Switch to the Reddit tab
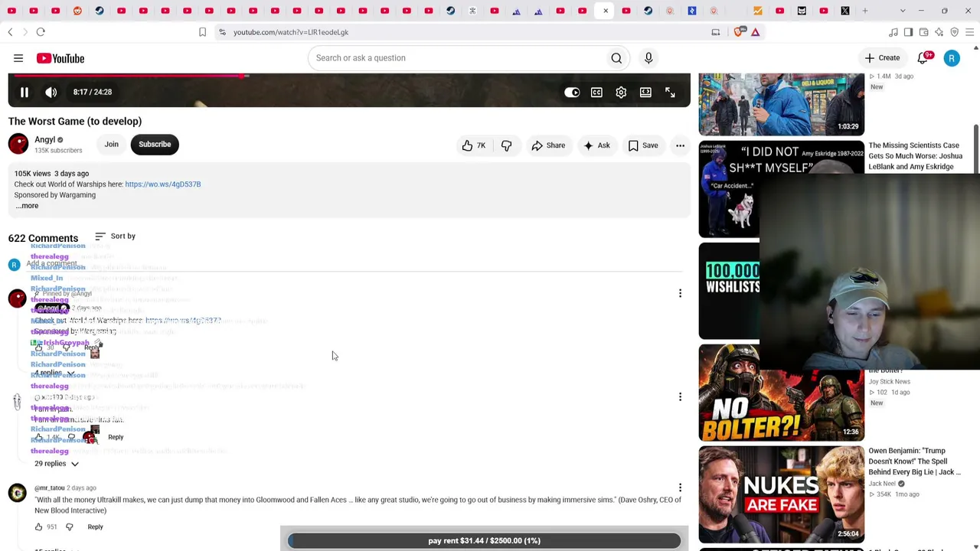The width and height of the screenshot is (980, 551). coord(77,11)
